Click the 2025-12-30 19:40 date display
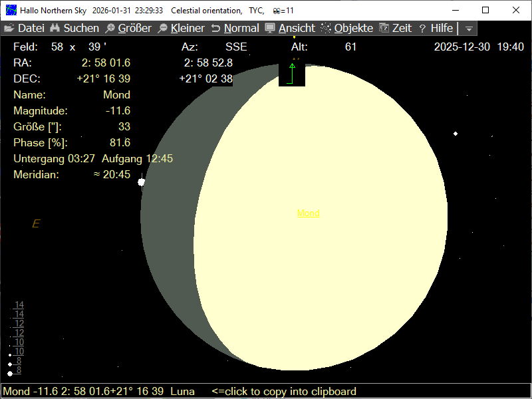 pyautogui.click(x=478, y=47)
